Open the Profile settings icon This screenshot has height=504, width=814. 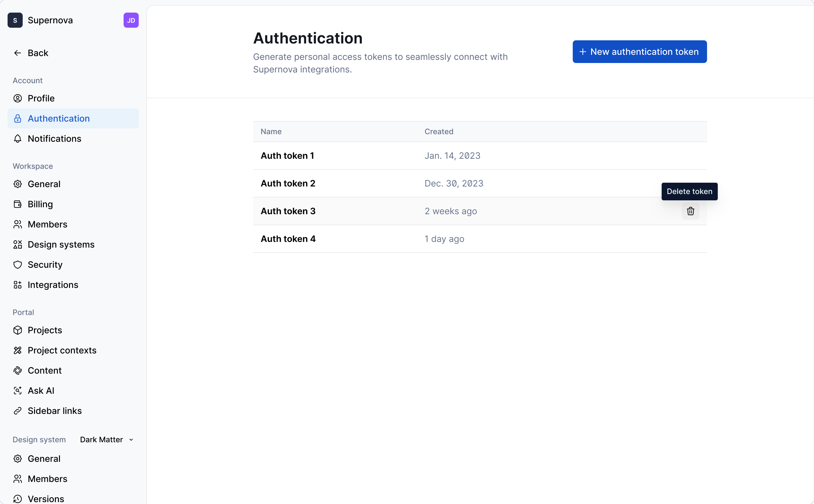click(x=18, y=98)
